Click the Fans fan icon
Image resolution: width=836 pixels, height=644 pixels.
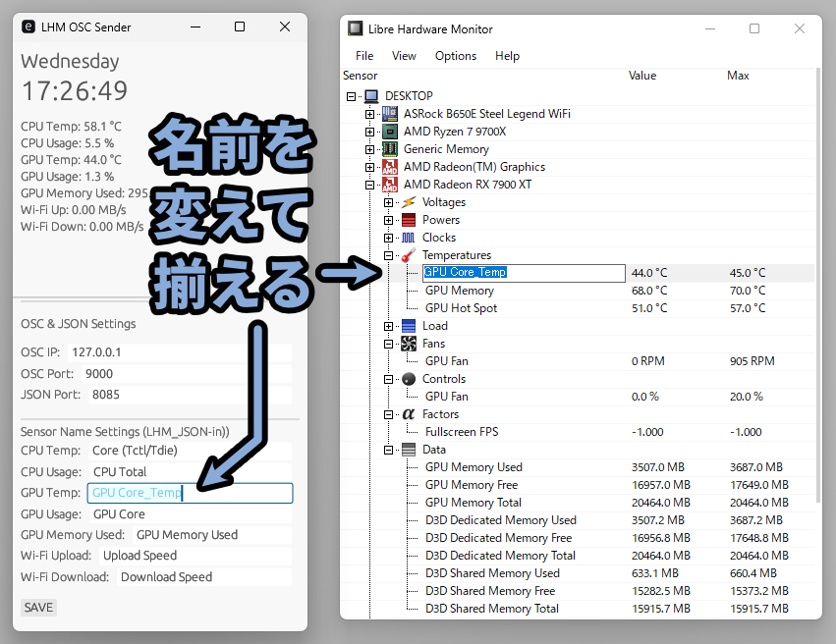[409, 344]
